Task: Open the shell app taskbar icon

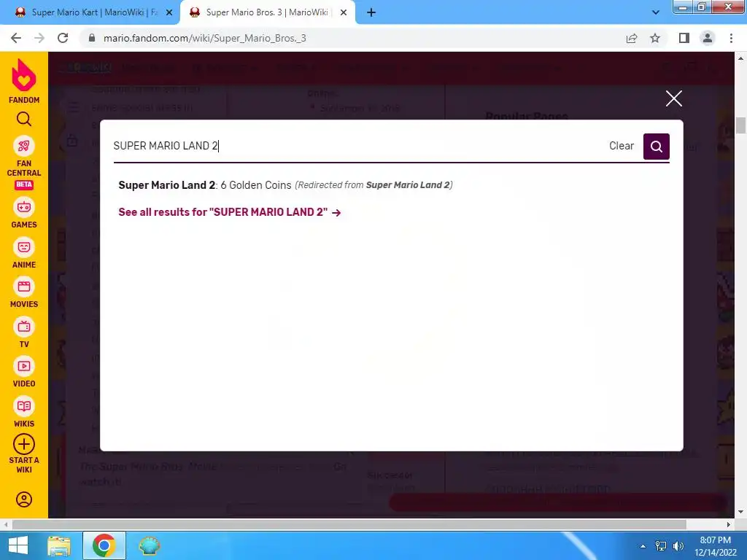Action: pos(149,545)
